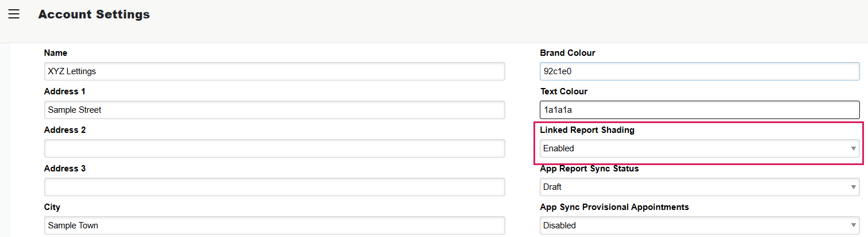Click the App Report Sync Status label

589,169
